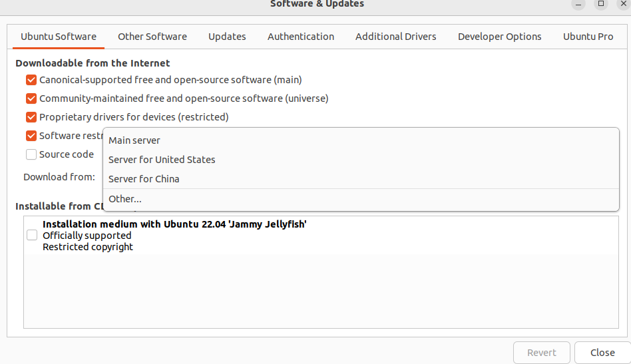Open the Developer Options tab
Viewport: 631px width, 364px height.
point(499,37)
